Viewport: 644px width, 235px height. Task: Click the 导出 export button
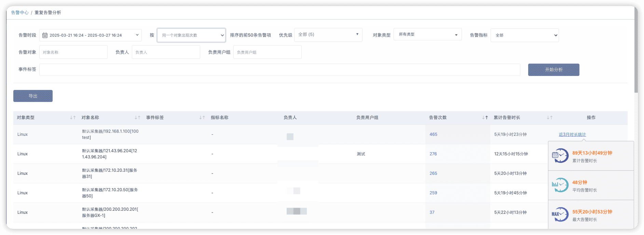click(33, 96)
